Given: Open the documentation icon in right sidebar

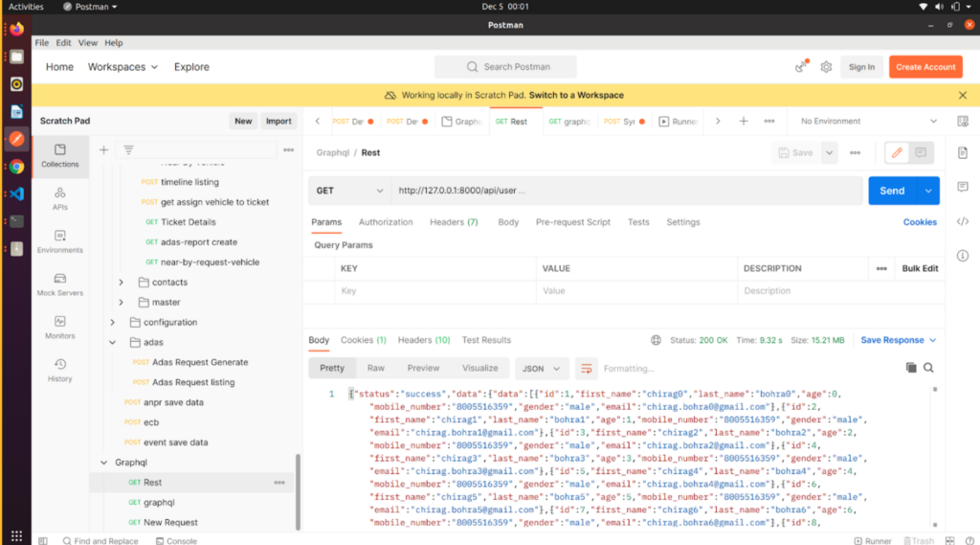Looking at the screenshot, I should pos(963,152).
